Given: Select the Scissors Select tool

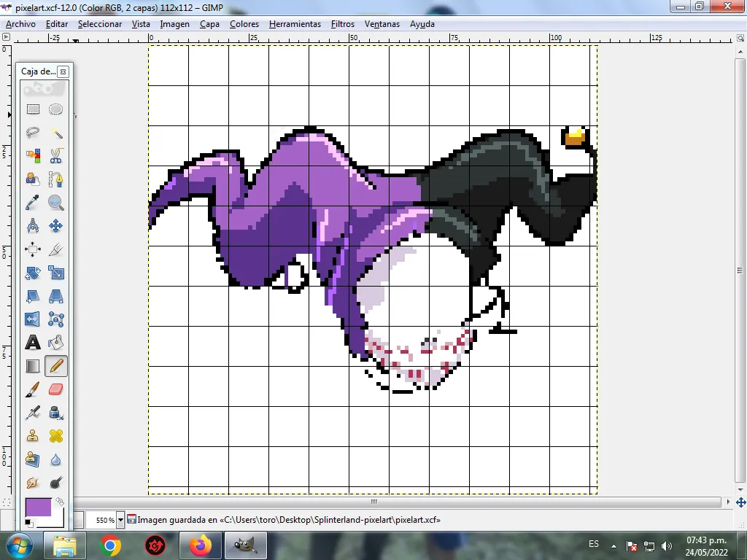Looking at the screenshot, I should click(55, 156).
